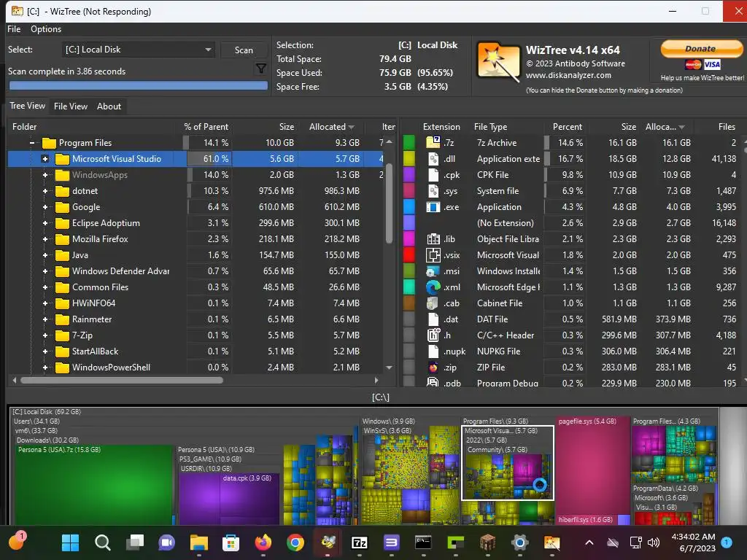
Task: Open 7-Zip from the taskbar
Action: [359, 542]
